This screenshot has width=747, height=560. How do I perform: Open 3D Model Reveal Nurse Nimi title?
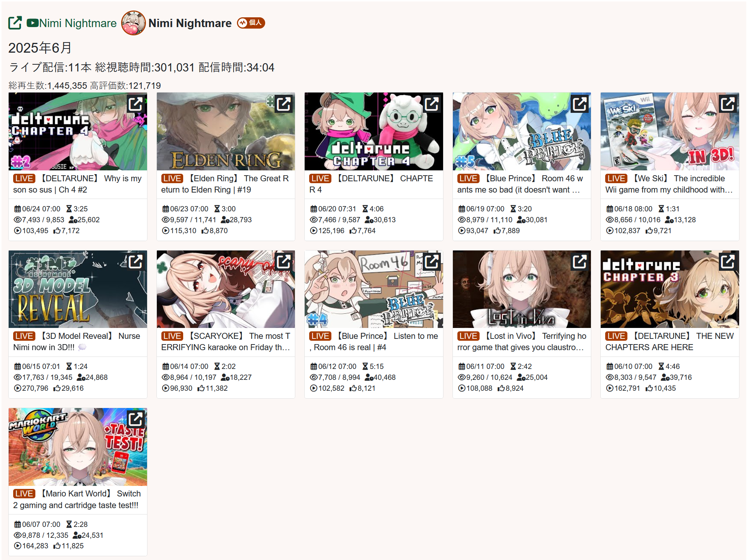77,341
